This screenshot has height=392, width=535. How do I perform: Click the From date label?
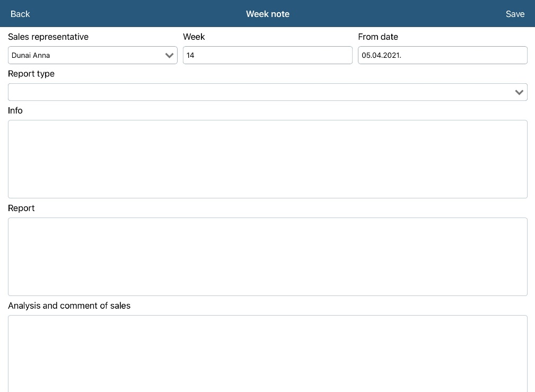[378, 37]
